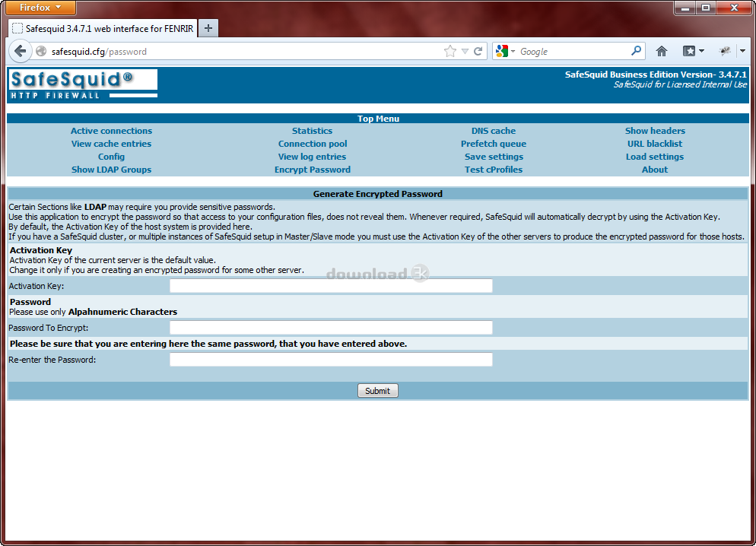
Task: Open the DNS cache page
Action: click(x=494, y=131)
